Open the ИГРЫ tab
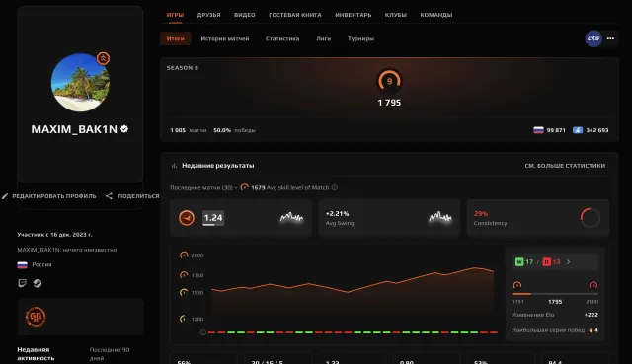 coord(175,15)
